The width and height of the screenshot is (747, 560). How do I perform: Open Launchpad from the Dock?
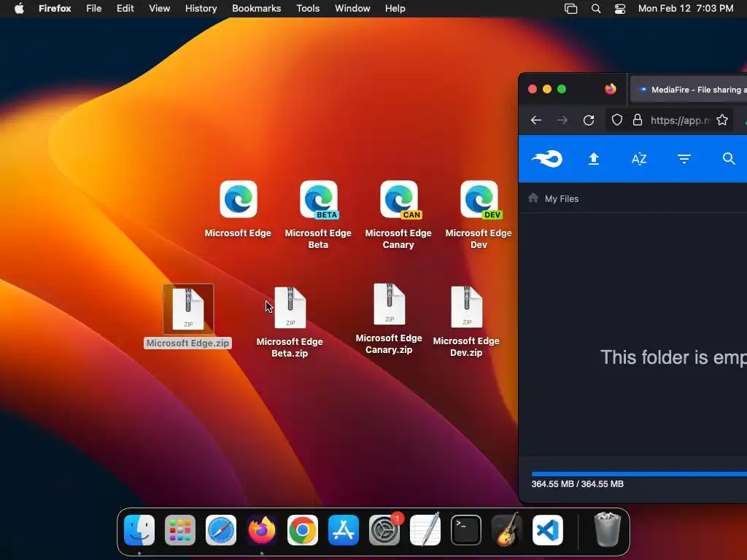point(180,530)
